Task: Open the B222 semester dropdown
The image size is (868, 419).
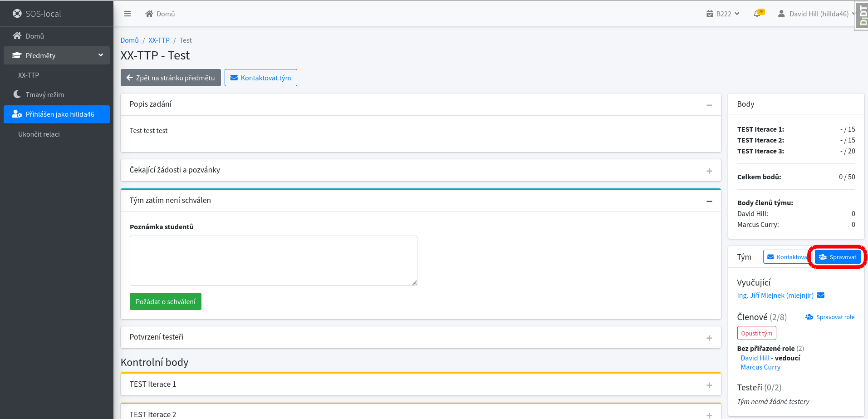Action: tap(723, 14)
